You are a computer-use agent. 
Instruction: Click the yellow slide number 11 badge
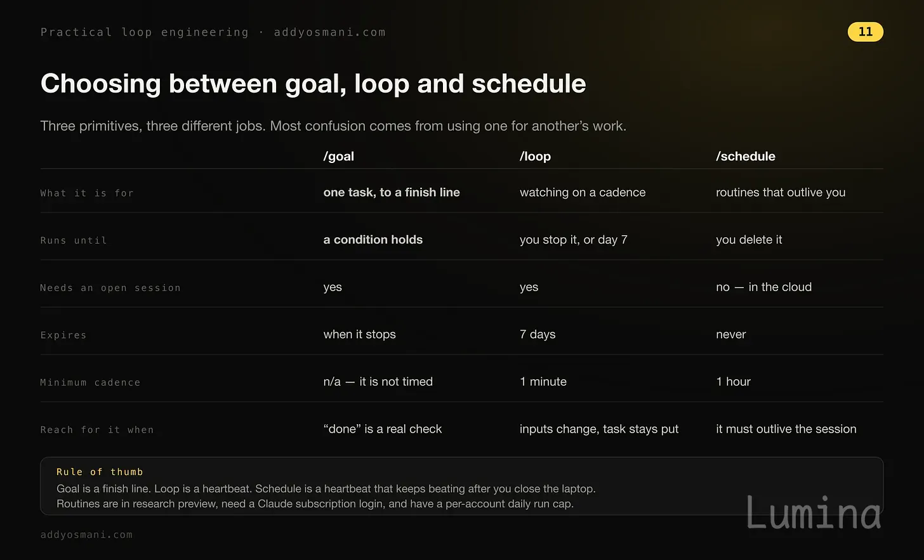[865, 32]
